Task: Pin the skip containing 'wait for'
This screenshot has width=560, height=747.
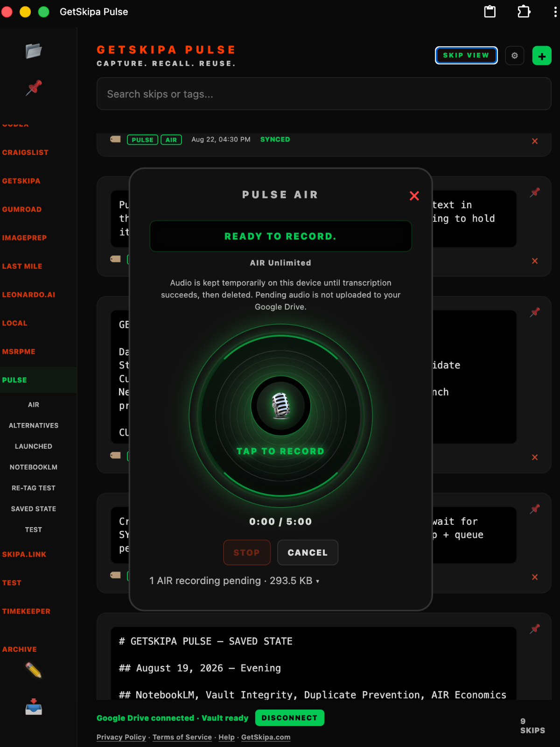Action: coord(535,509)
